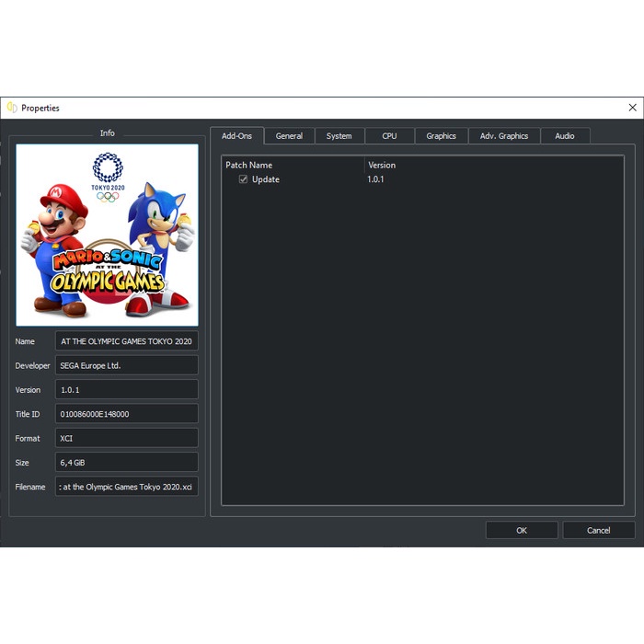This screenshot has width=644, height=644.
Task: Click the yuzu icon in the Properties title bar
Action: pos(12,108)
